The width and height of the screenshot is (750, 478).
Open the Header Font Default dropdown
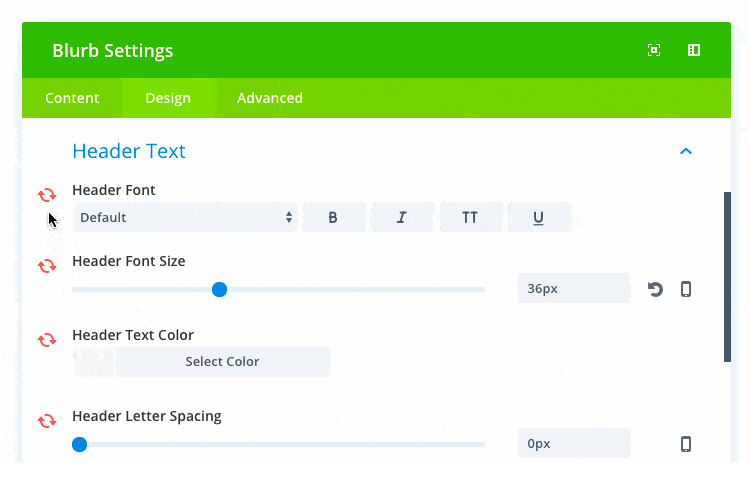pos(186,217)
